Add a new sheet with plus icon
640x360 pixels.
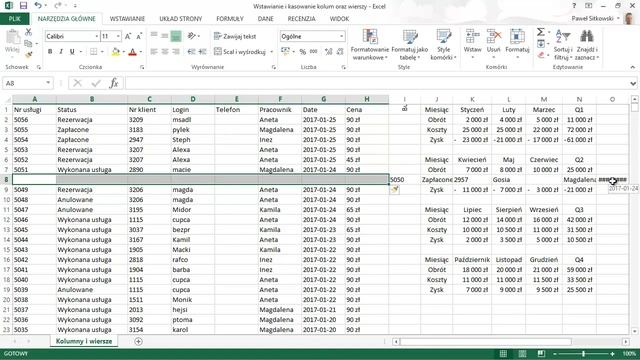coord(138,341)
